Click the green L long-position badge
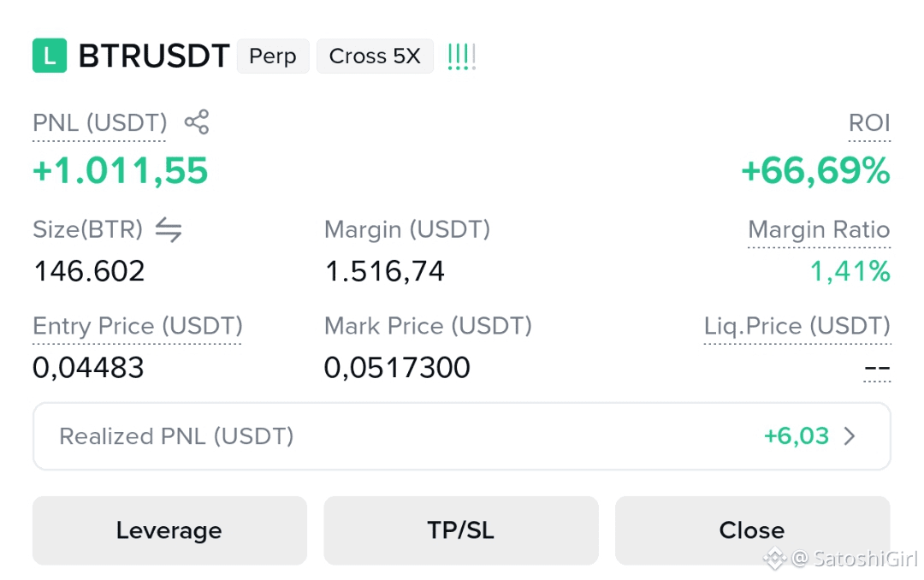 pyautogui.click(x=50, y=56)
